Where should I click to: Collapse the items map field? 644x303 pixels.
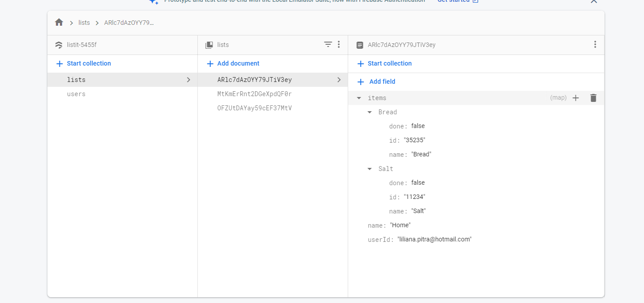(x=359, y=98)
